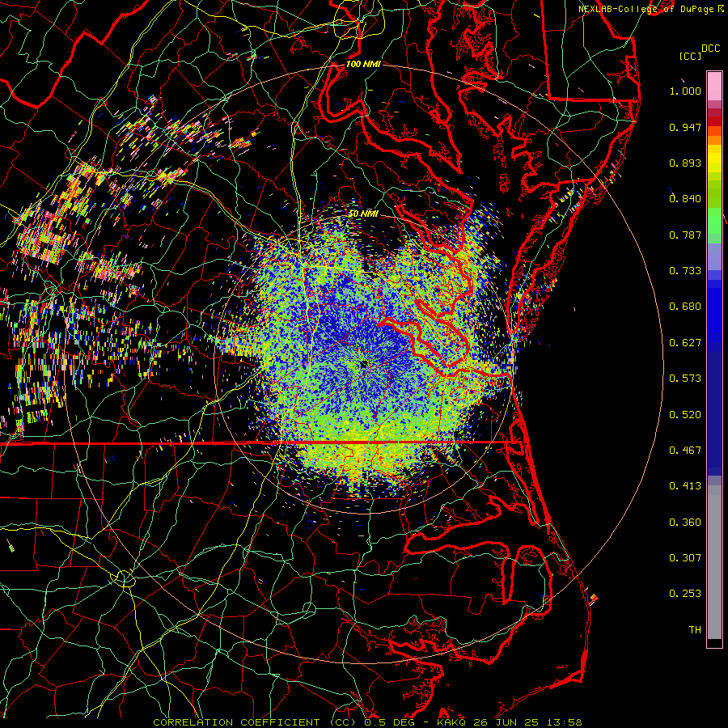Image resolution: width=728 pixels, height=728 pixels.
Task: Click the 0.307 legend value
Action: point(685,558)
